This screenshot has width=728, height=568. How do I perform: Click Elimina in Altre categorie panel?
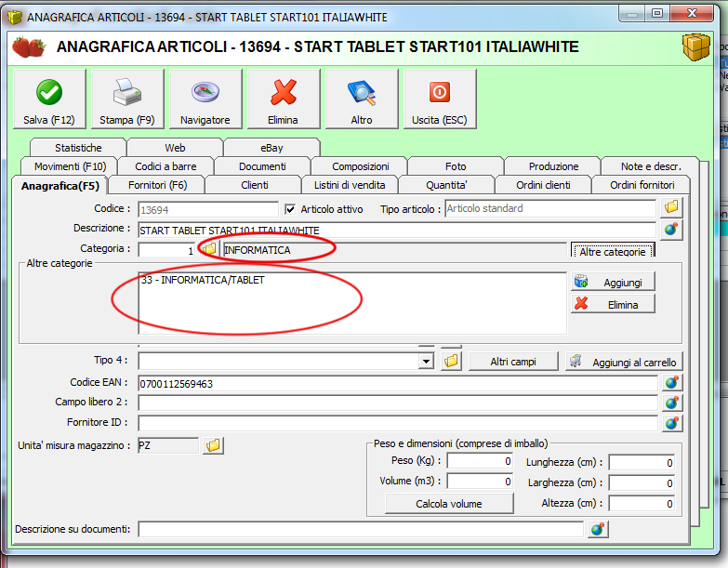point(613,304)
